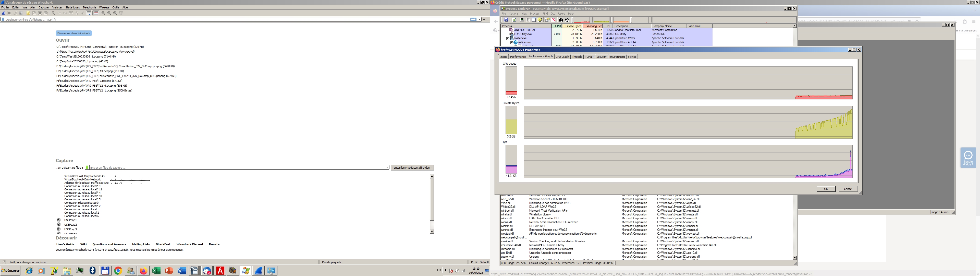Switch to the Threads tab

point(577,57)
